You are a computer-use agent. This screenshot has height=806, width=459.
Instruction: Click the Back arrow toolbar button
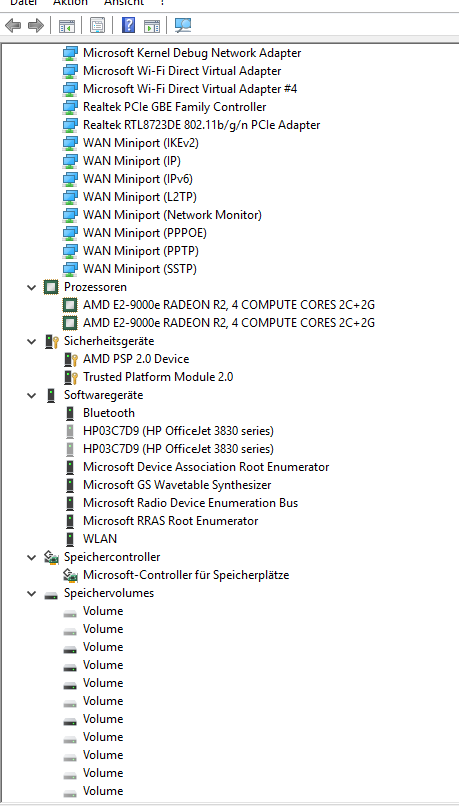(13, 25)
